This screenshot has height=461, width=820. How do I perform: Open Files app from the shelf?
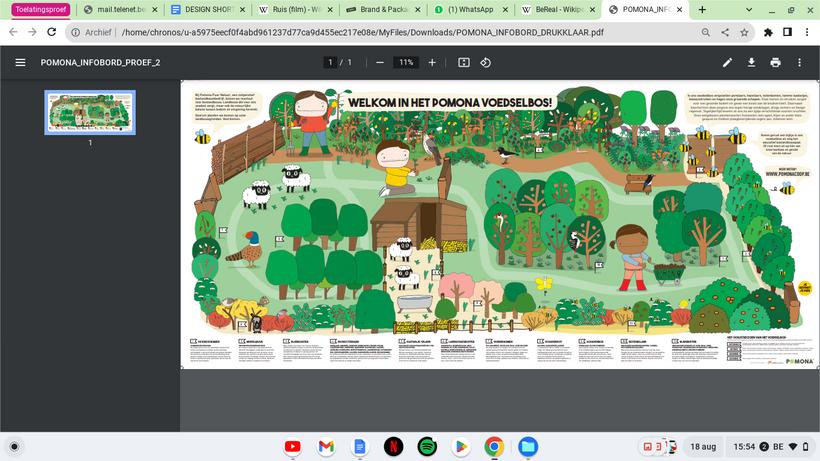[x=528, y=446]
